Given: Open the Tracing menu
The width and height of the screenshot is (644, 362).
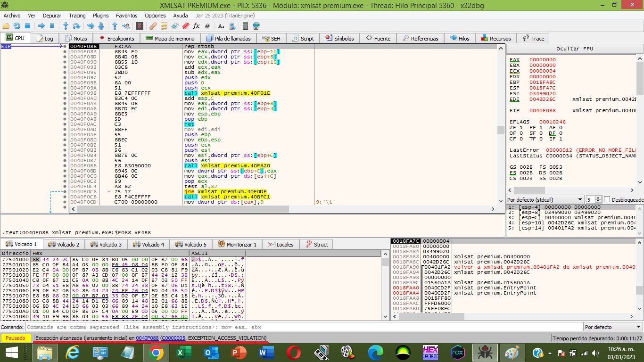Looking at the screenshot, I should coord(77,16).
